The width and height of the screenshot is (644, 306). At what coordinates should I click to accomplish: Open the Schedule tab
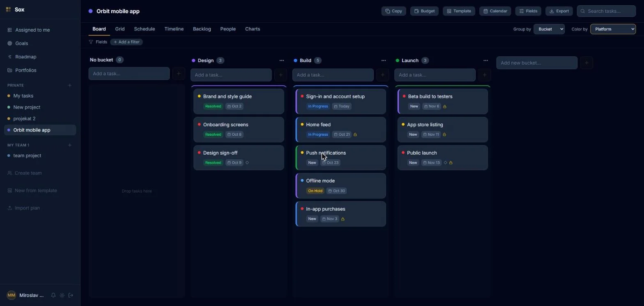145,29
